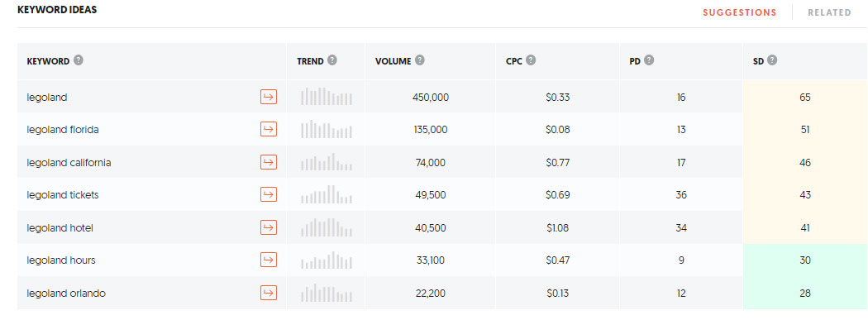Show help tooltip next to TREND header
Screen dimensions: 868x320
click(x=332, y=60)
